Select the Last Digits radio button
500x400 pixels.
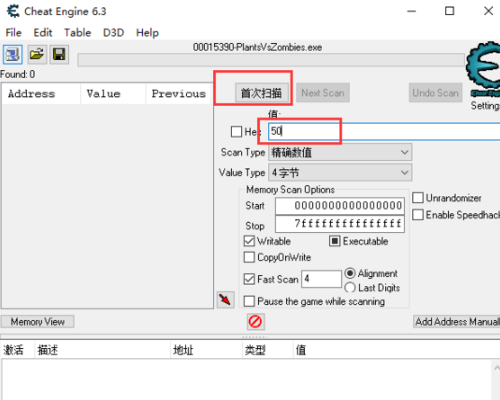click(x=350, y=288)
